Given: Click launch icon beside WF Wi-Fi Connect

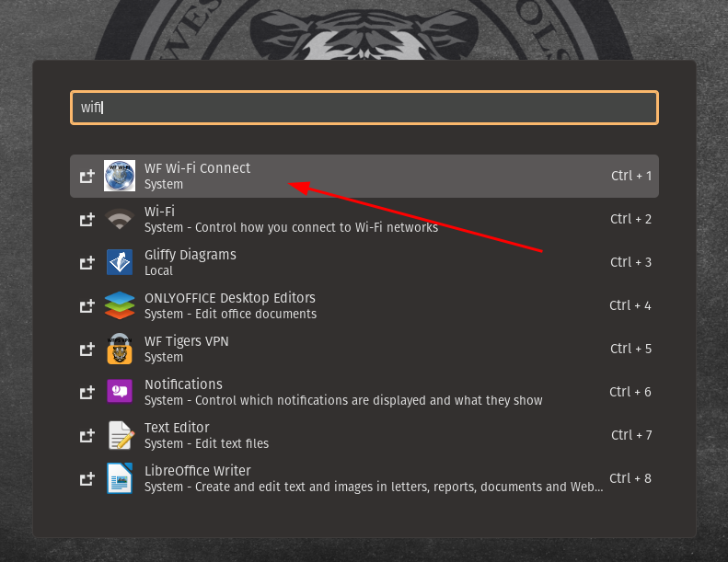Looking at the screenshot, I should [87, 177].
